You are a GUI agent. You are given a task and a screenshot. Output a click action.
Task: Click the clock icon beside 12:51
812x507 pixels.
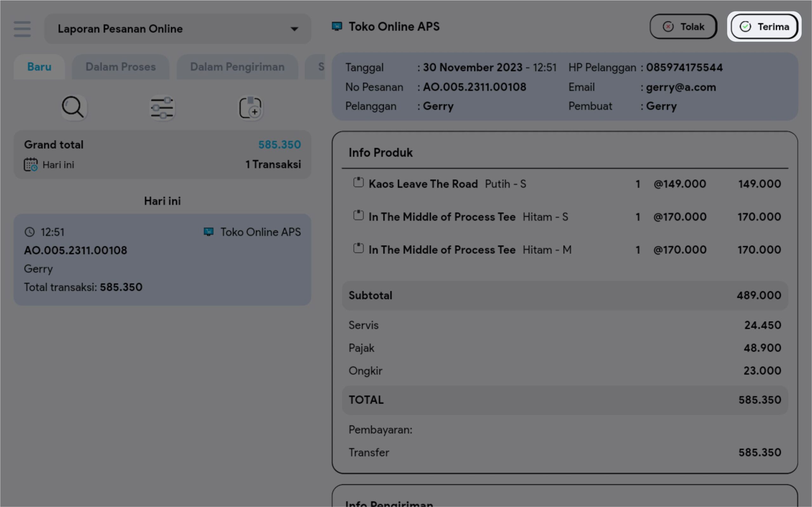pos(30,232)
